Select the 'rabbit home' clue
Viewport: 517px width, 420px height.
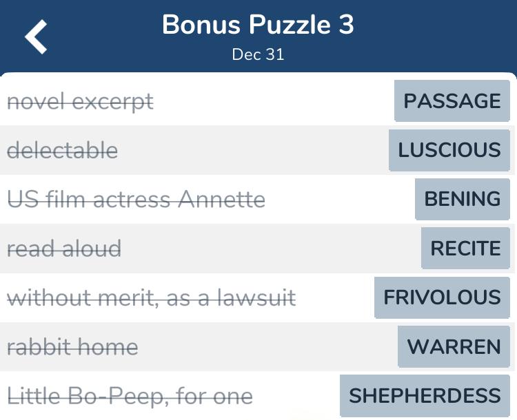(x=72, y=347)
